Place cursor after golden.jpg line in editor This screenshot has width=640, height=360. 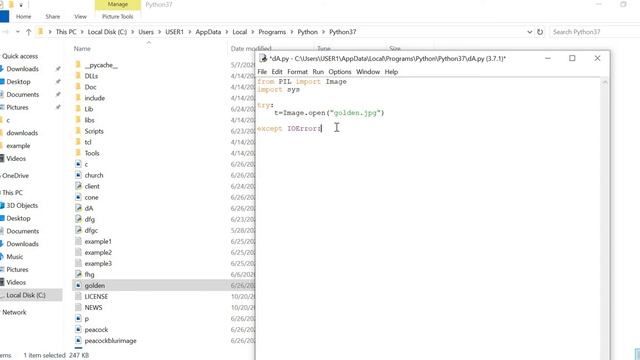tap(384, 113)
